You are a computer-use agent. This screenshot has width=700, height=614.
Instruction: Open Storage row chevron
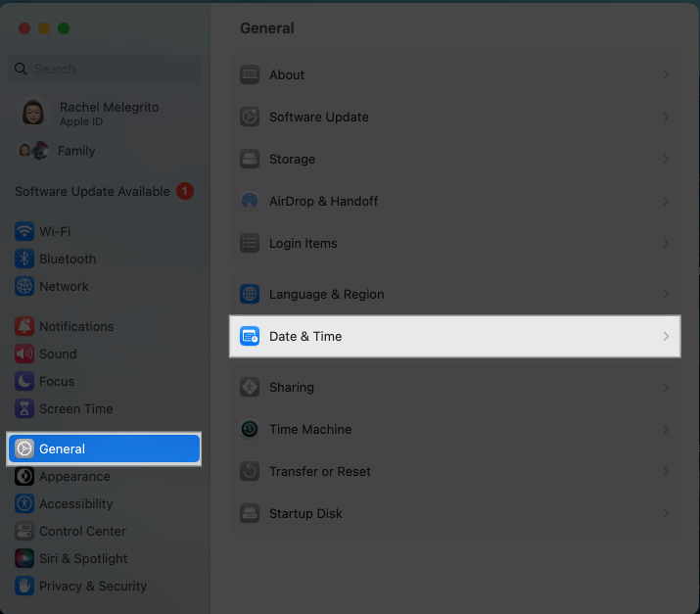coord(666,159)
